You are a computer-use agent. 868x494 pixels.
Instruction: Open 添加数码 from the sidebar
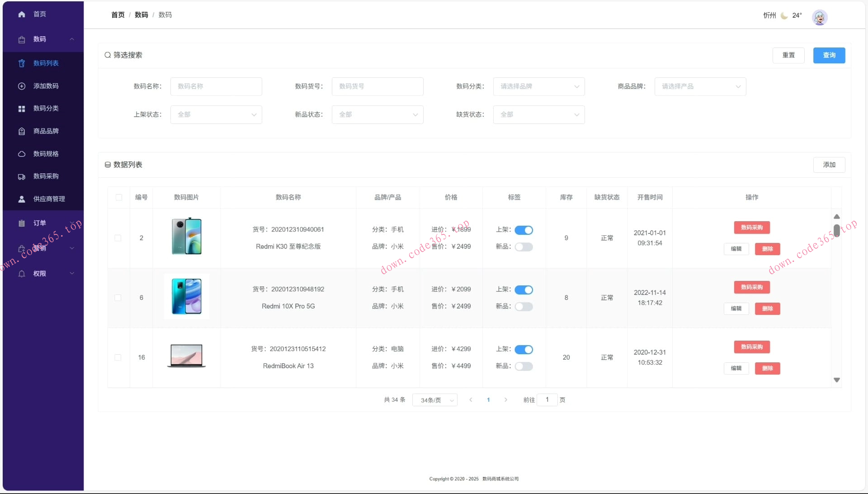tap(45, 86)
